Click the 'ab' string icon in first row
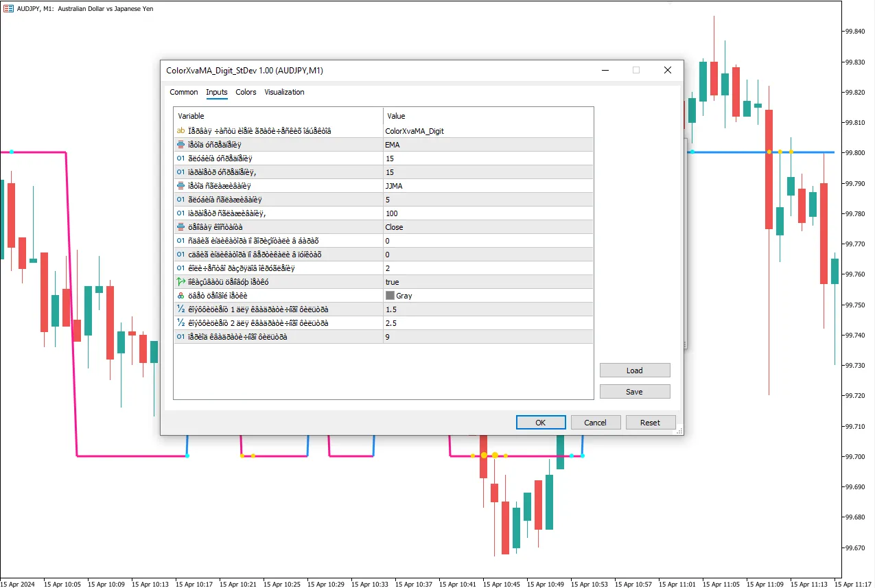The width and height of the screenshot is (875, 588). 181,131
